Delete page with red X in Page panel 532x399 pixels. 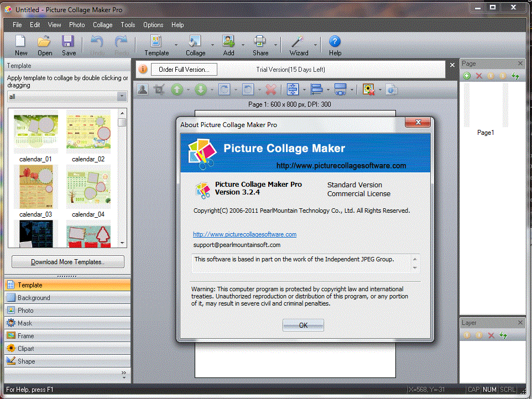(x=479, y=76)
